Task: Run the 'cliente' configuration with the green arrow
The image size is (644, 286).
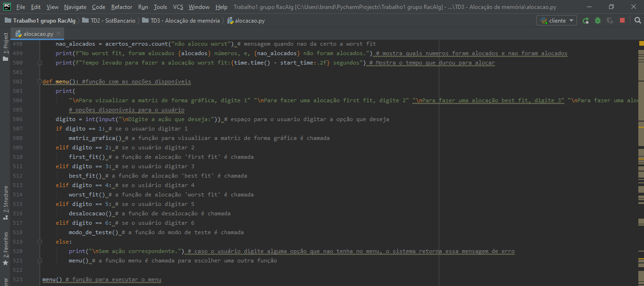Action: pos(585,21)
